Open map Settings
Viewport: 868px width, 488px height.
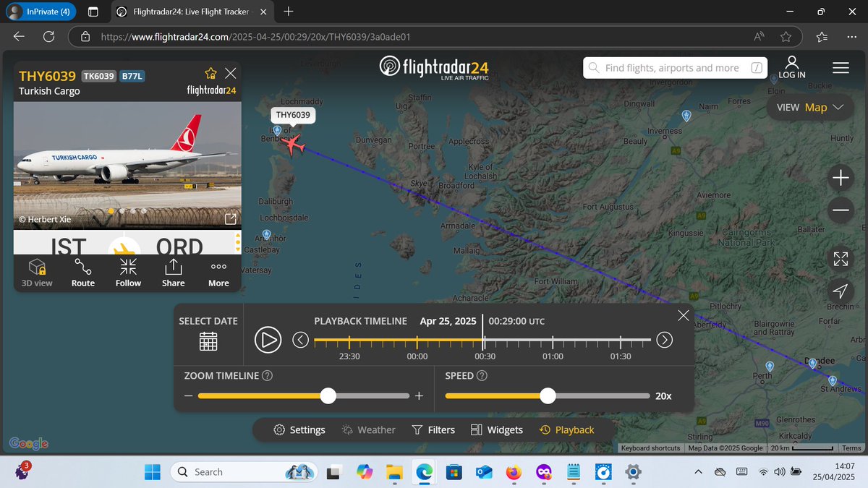pos(299,430)
